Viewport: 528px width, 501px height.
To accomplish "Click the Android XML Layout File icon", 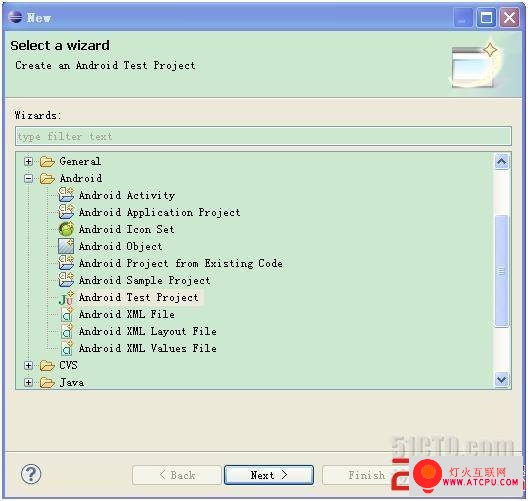I will point(67,331).
